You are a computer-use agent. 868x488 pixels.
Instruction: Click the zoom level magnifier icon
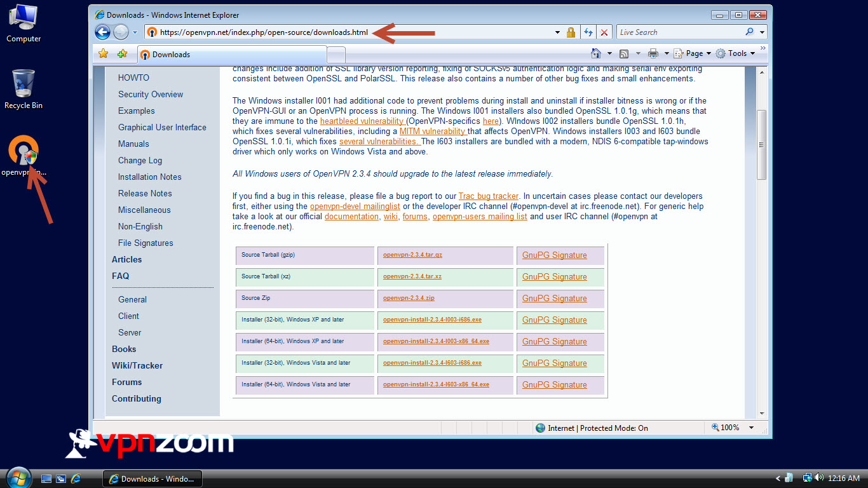[x=715, y=428]
